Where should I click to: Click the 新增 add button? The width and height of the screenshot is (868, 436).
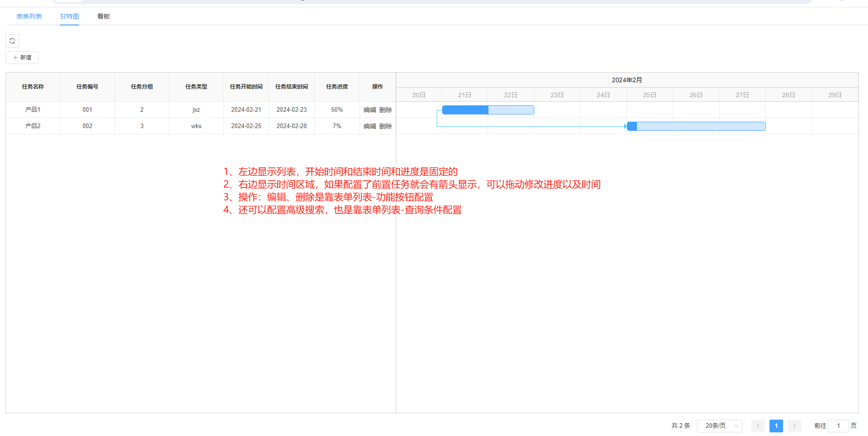click(22, 58)
